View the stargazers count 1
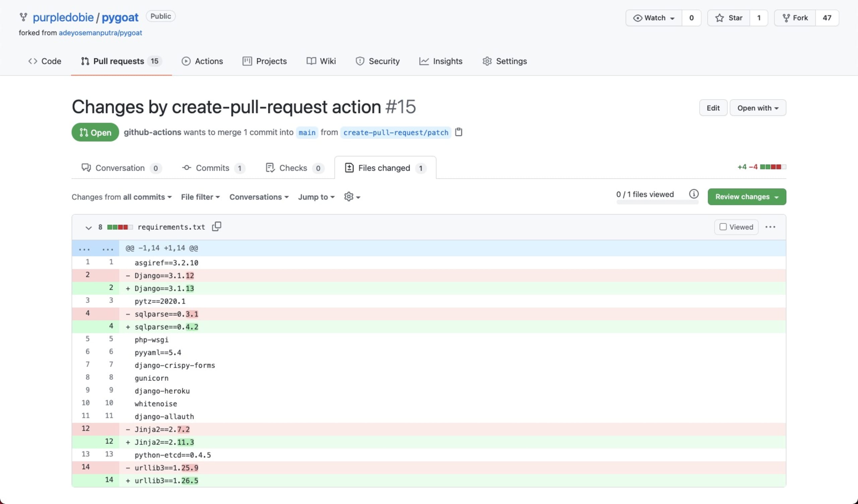 (759, 18)
